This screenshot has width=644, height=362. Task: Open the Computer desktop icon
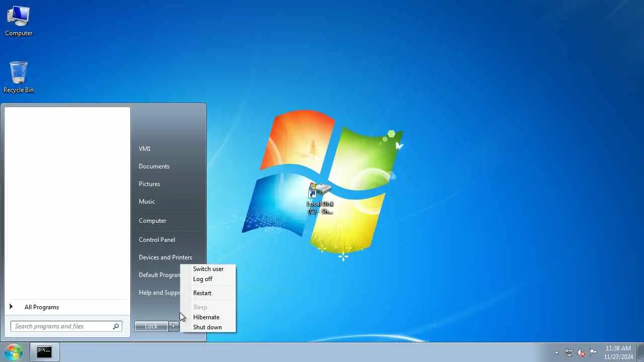click(19, 21)
